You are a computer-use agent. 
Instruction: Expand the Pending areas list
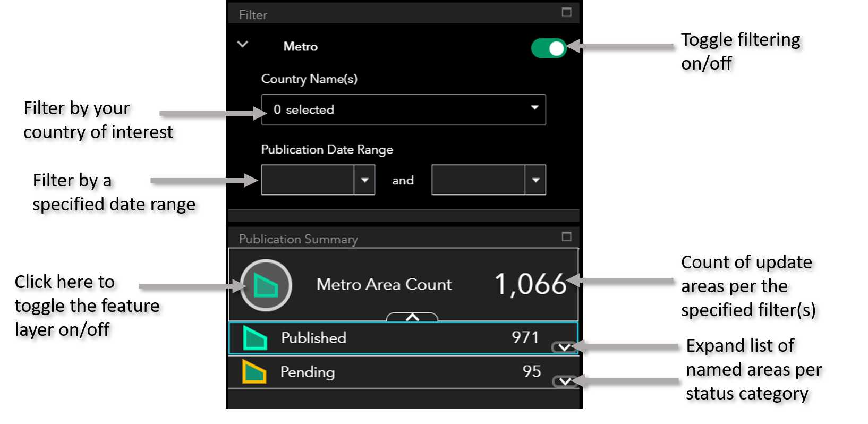pyautogui.click(x=565, y=381)
